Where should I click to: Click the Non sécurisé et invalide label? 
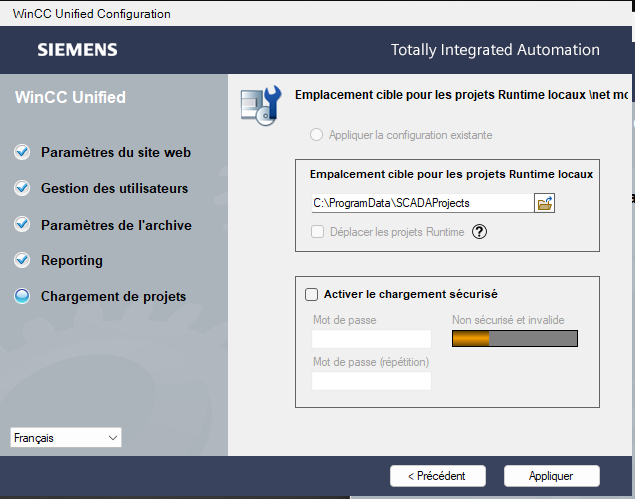click(x=508, y=320)
